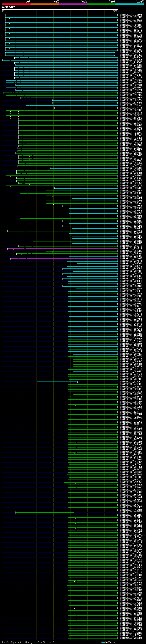Select the UniRef100_P83696 label
Image resolution: width=146 pixels, height=644 pixels.
[131, 623]
